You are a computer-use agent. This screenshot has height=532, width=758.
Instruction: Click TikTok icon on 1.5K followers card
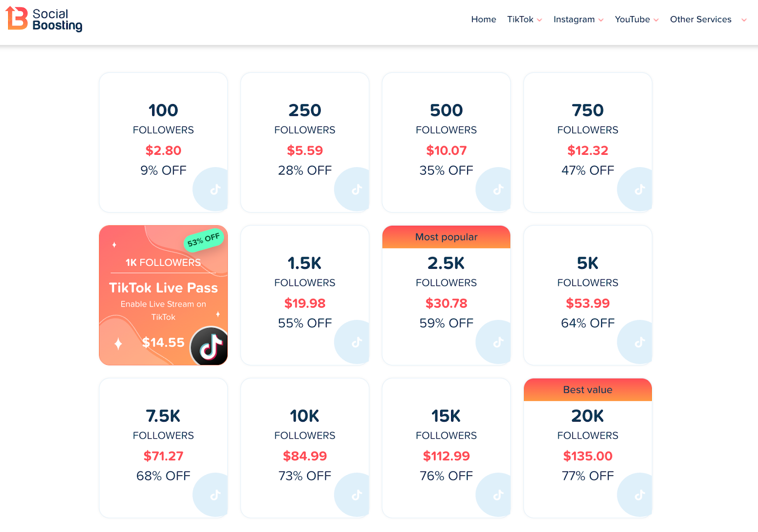[x=357, y=342]
